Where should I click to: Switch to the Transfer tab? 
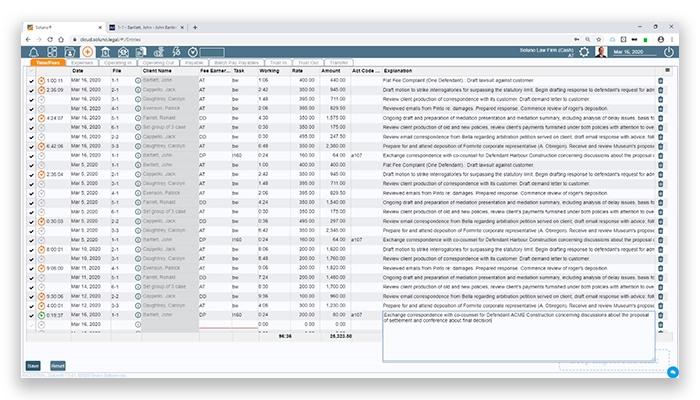click(x=339, y=63)
